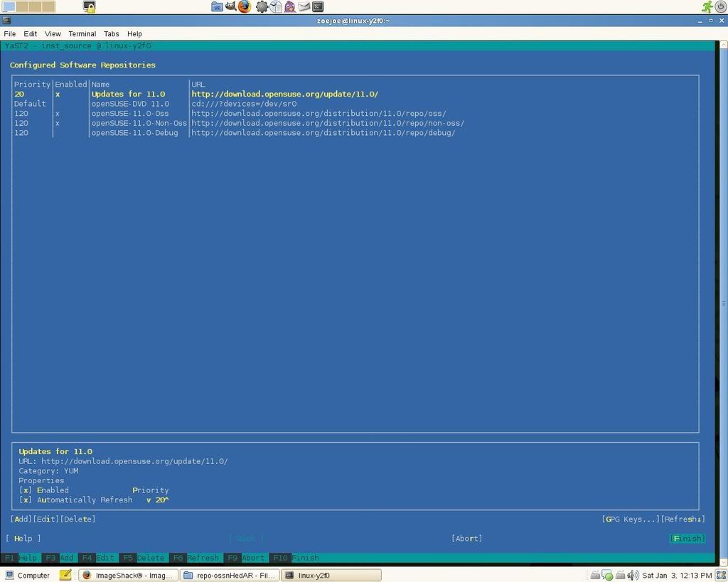
Task: Click the F10 Finish function key label
Action: pos(294,557)
